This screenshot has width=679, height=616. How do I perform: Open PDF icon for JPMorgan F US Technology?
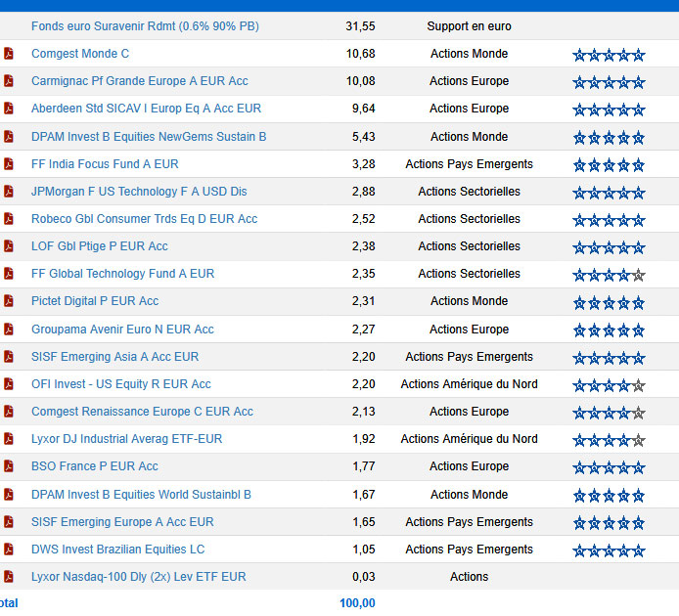[9, 192]
